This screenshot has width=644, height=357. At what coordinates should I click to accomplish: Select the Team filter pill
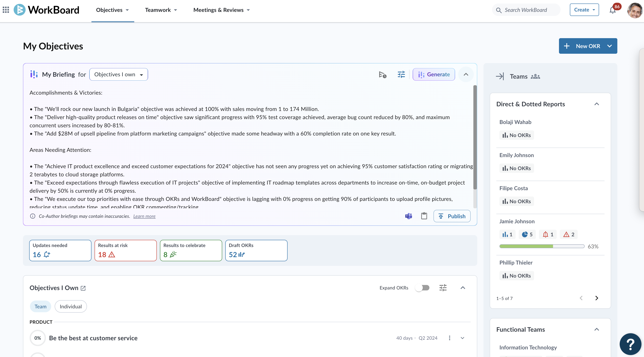tap(40, 306)
